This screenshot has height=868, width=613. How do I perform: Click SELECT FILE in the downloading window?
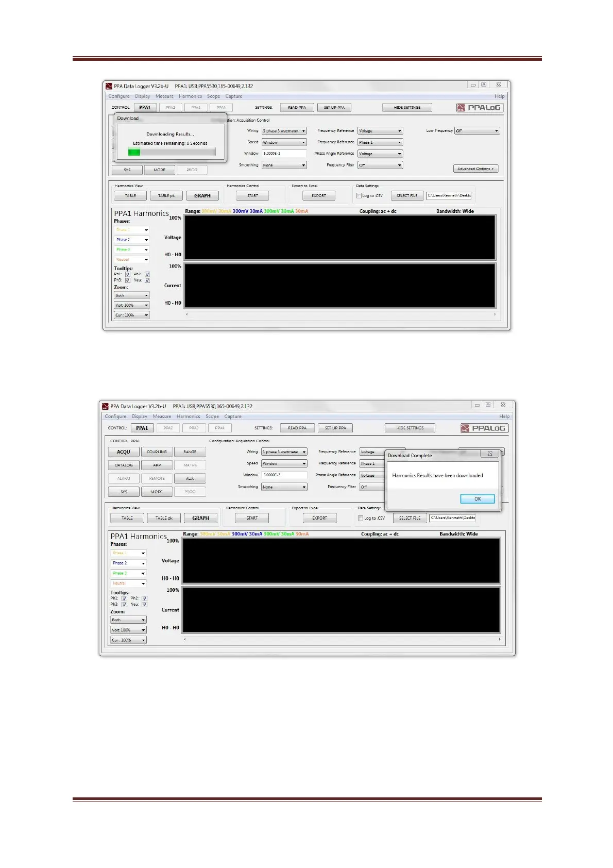pyautogui.click(x=407, y=196)
